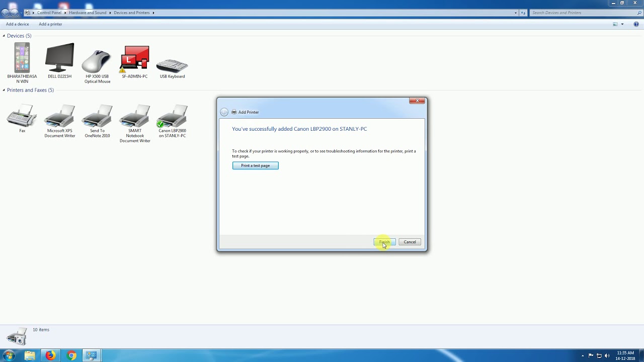Select the DELL D2215H monitor icon

coord(59,58)
